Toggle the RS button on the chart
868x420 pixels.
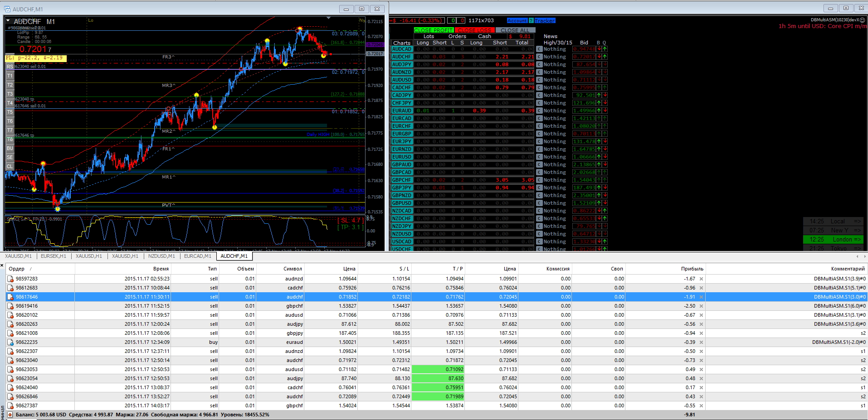(10, 67)
